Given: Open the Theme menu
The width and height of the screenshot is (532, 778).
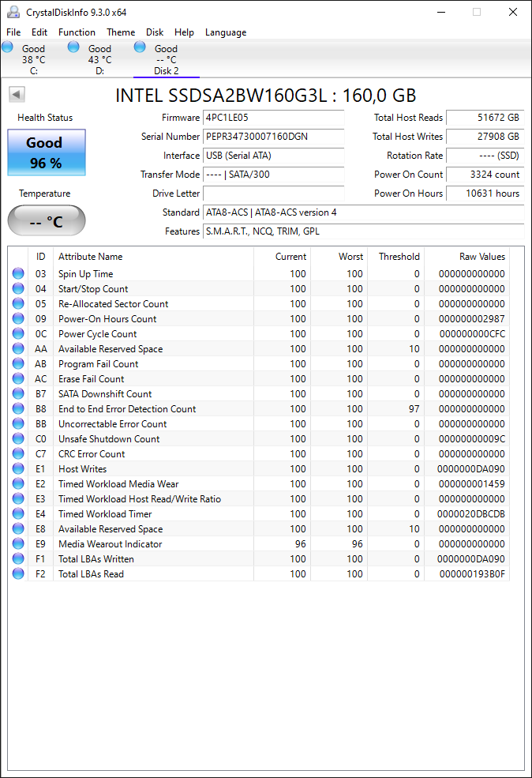Looking at the screenshot, I should click(x=121, y=32).
